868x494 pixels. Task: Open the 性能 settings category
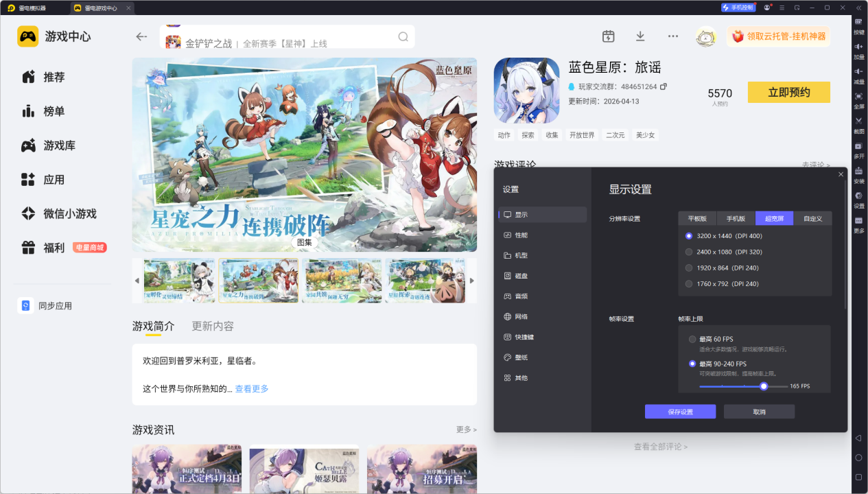(x=521, y=235)
